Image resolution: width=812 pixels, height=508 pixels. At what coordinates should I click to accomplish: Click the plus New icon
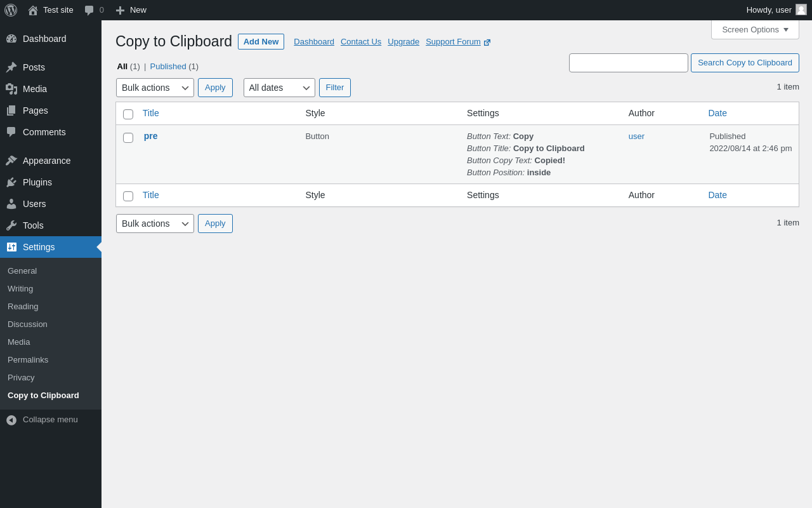[x=120, y=10]
